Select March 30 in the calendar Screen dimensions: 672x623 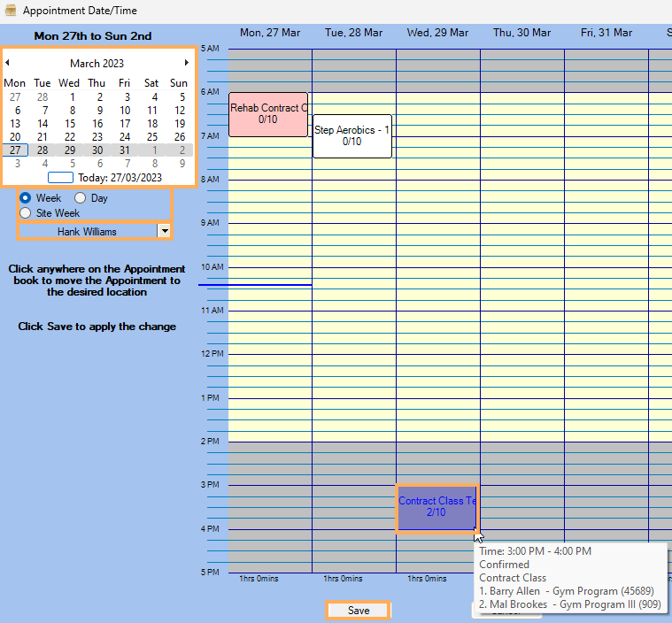(x=97, y=150)
